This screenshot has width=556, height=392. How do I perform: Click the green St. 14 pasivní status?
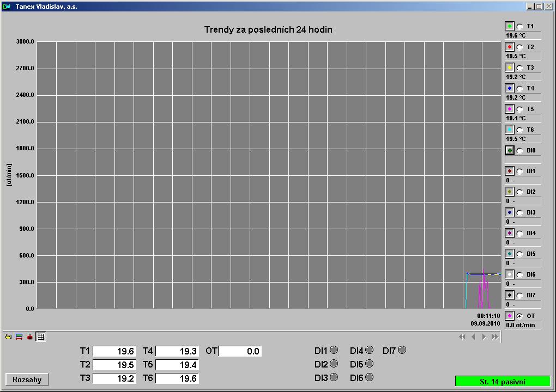tap(502, 382)
